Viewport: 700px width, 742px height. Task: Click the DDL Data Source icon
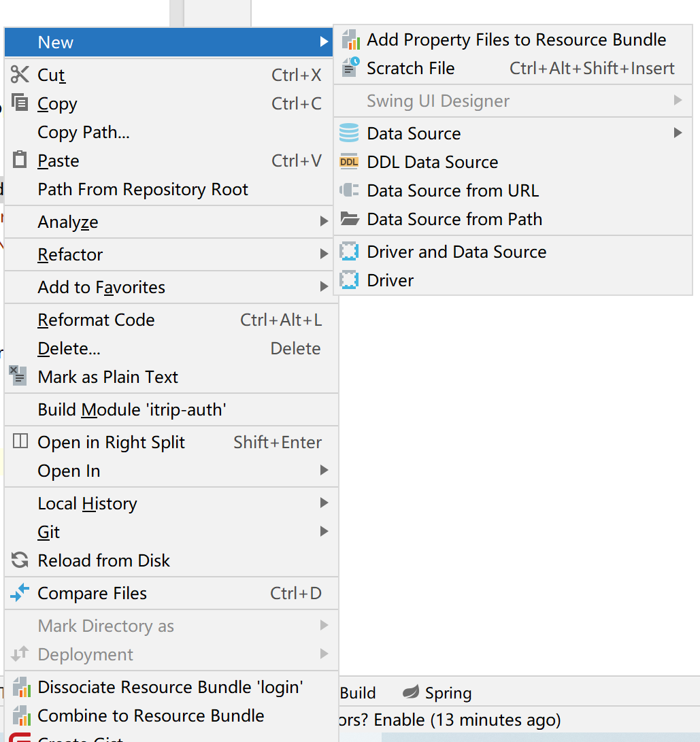[x=349, y=162]
